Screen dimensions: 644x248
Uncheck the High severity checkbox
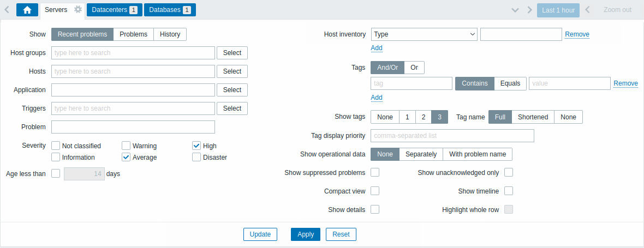(196, 146)
